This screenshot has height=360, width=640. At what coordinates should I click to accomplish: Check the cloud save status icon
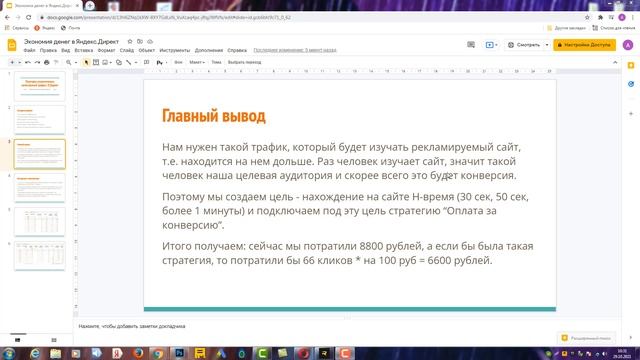point(150,42)
